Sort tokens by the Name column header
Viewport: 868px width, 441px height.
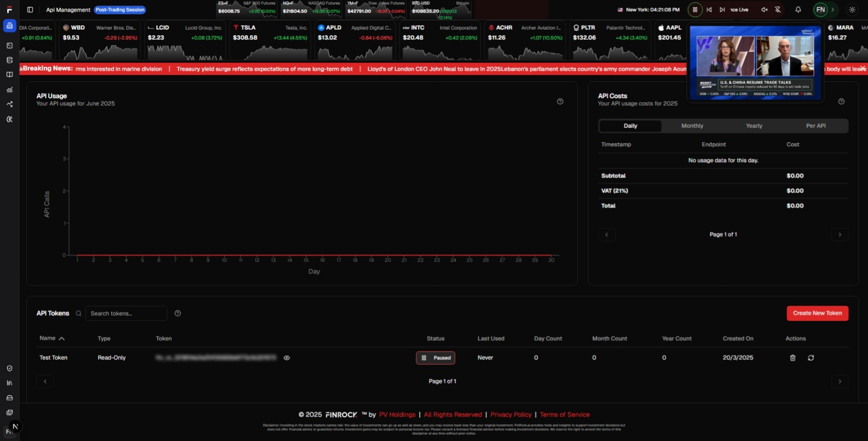[x=52, y=338]
